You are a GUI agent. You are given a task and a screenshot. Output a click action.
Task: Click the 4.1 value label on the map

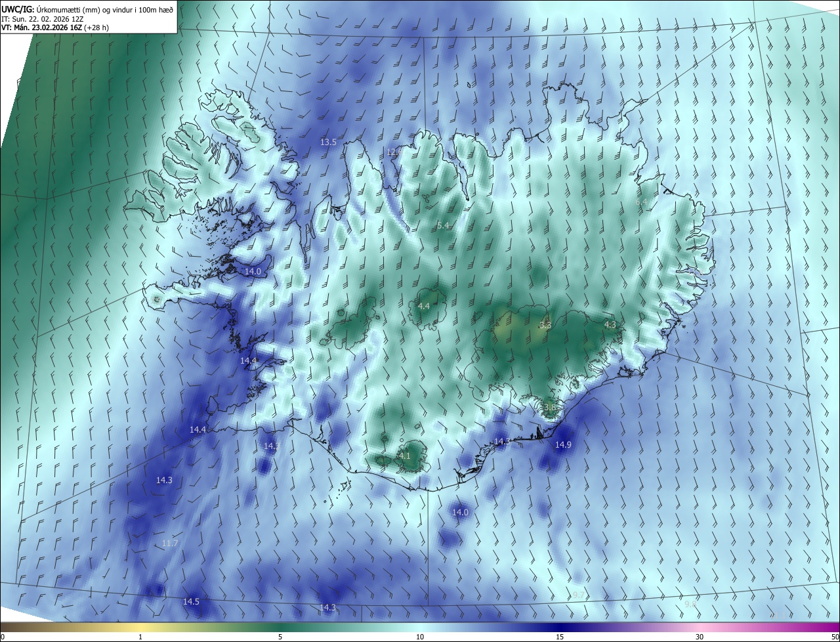pyautogui.click(x=404, y=456)
